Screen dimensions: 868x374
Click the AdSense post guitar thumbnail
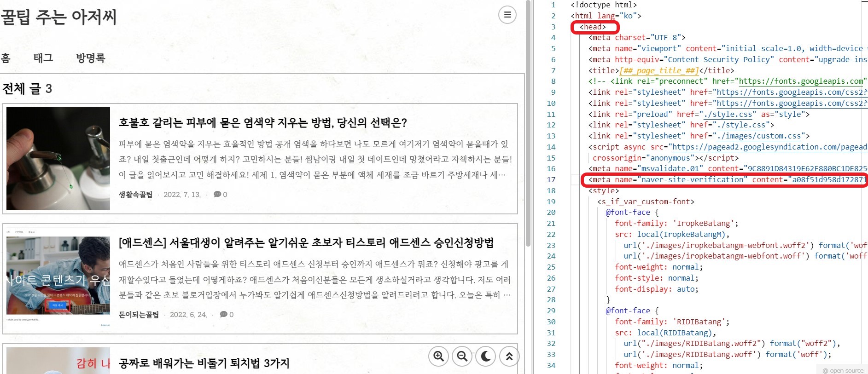pos(58,278)
